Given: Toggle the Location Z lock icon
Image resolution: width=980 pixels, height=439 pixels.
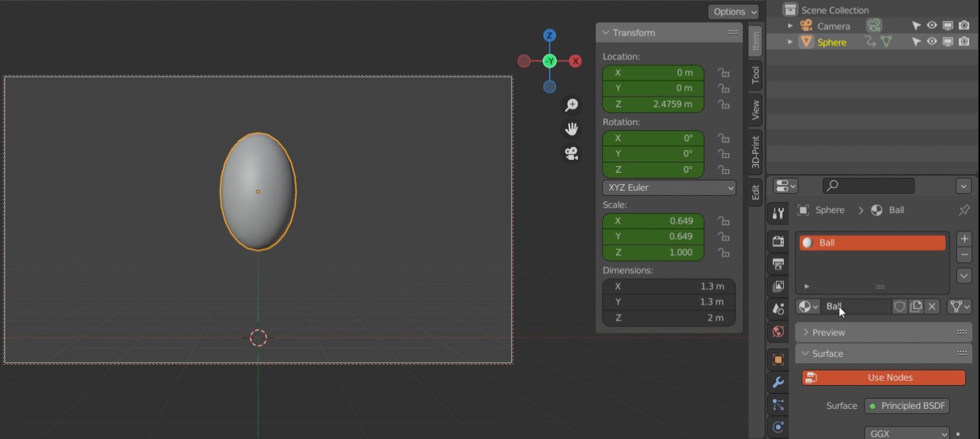Looking at the screenshot, I should point(723,105).
